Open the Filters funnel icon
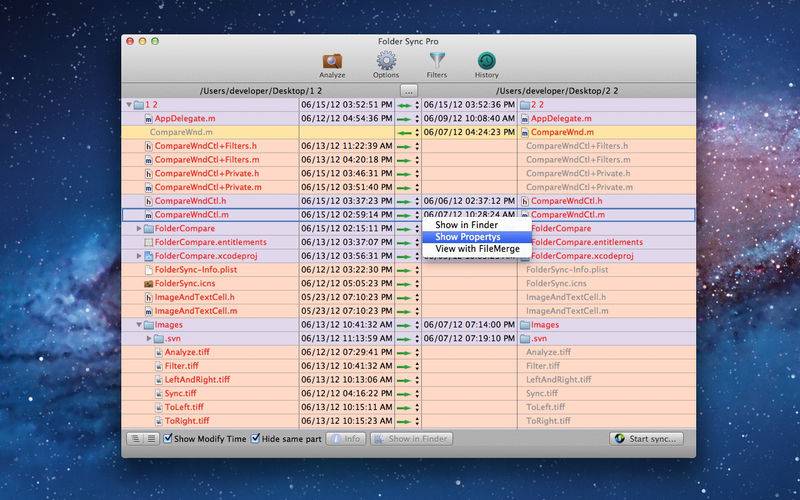Viewport: 800px width, 500px height. click(437, 61)
